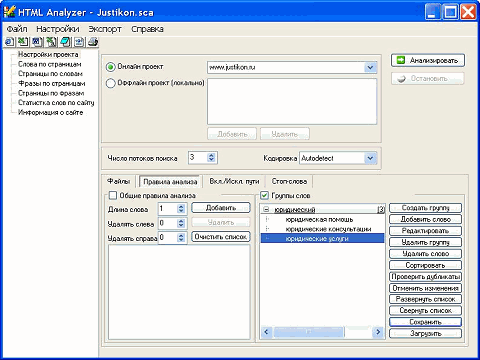Viewport: 480px width, 360px height.
Task: Click the fourth toolbar icon with green X
Action: coord(51,42)
